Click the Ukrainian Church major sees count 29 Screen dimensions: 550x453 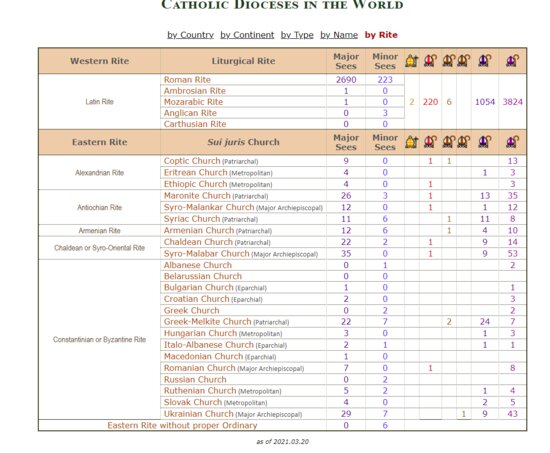[x=346, y=414]
